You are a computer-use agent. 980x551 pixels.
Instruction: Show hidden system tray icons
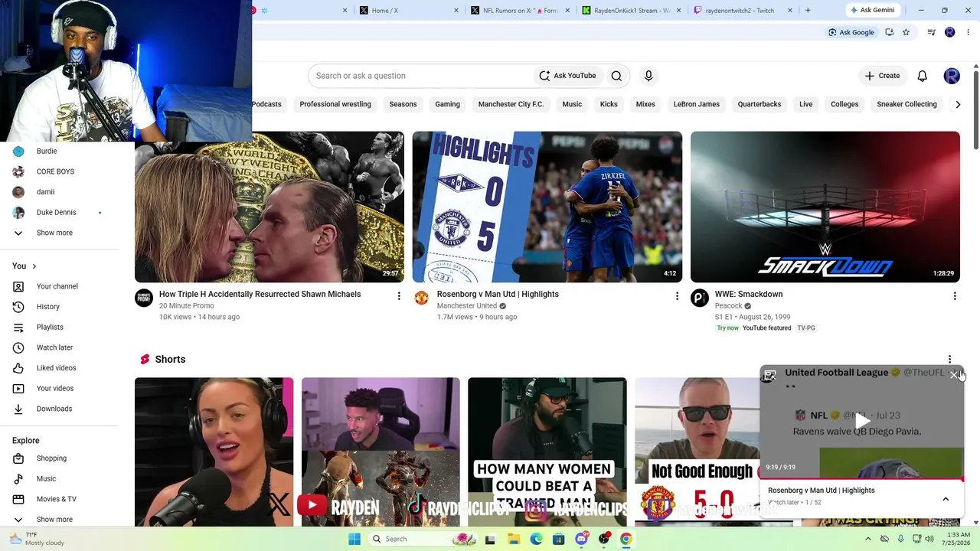tap(867, 539)
